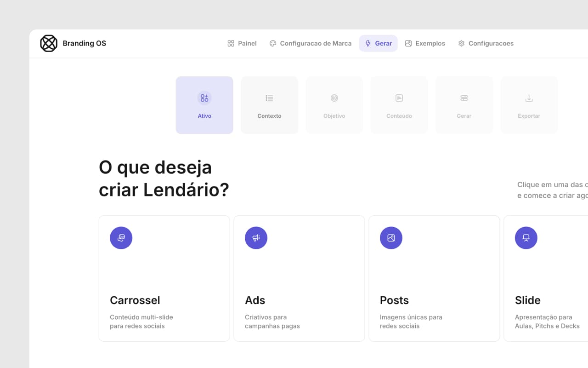This screenshot has width=588, height=368.
Task: Click the Carrossel purple circle icon
Action: [x=121, y=238]
